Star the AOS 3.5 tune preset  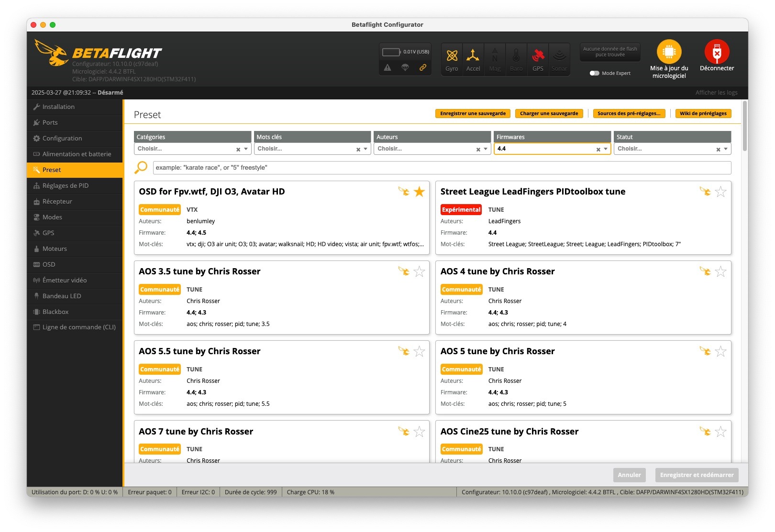(419, 271)
